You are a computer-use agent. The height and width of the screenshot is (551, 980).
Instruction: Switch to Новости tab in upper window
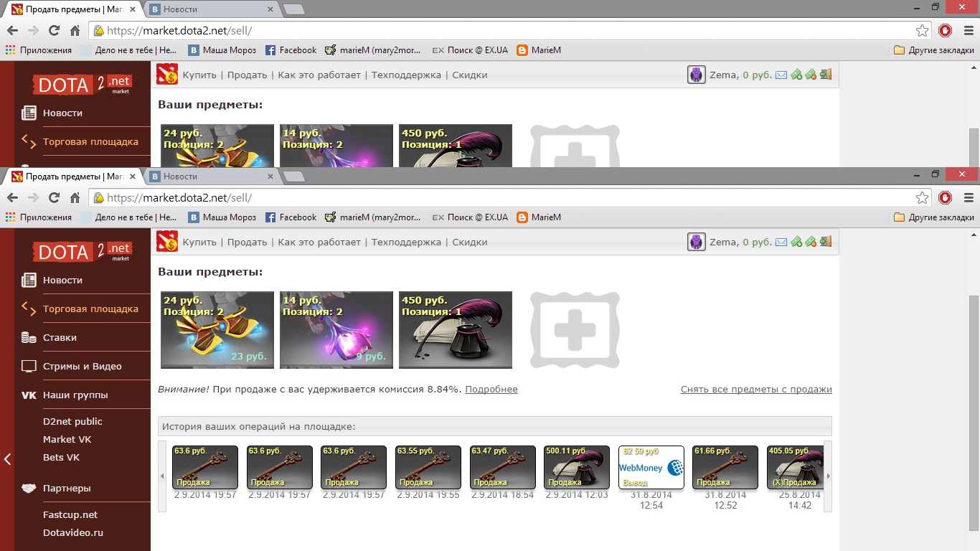point(212,9)
